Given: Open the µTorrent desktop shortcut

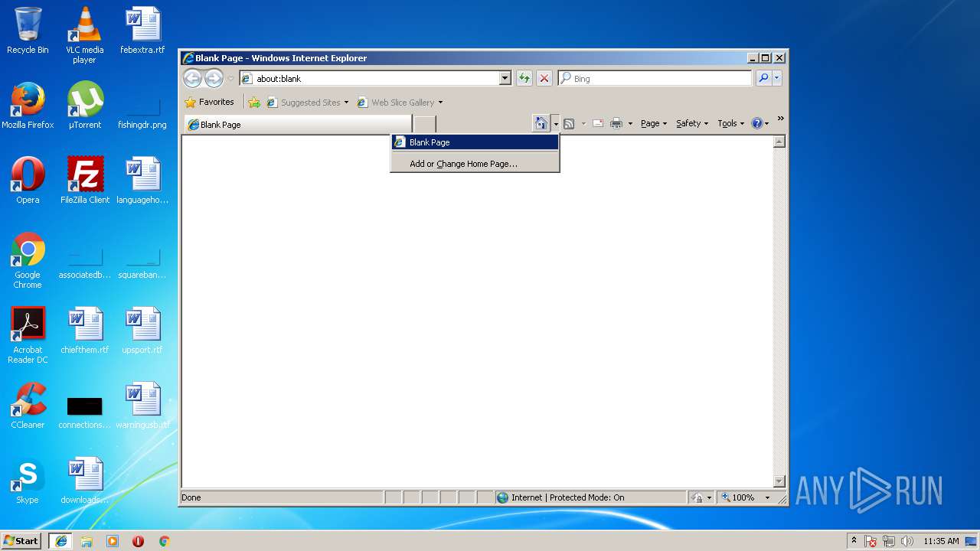Looking at the screenshot, I should [84, 106].
